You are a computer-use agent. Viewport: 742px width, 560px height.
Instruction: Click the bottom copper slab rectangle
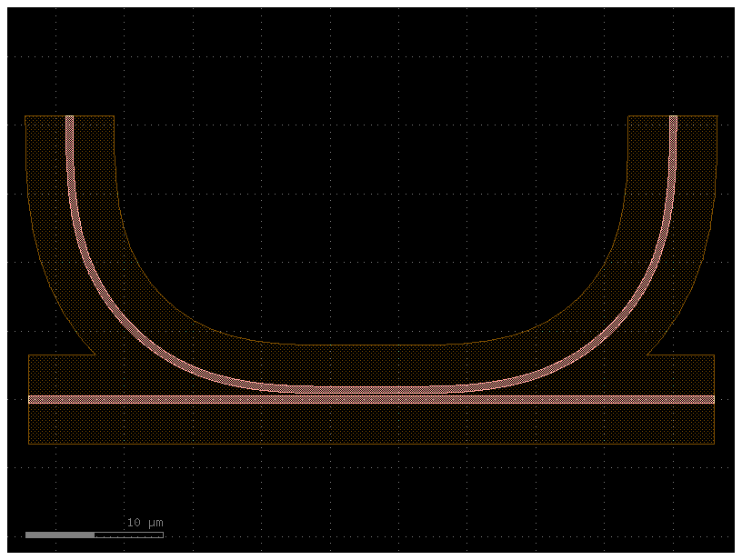tap(364, 427)
